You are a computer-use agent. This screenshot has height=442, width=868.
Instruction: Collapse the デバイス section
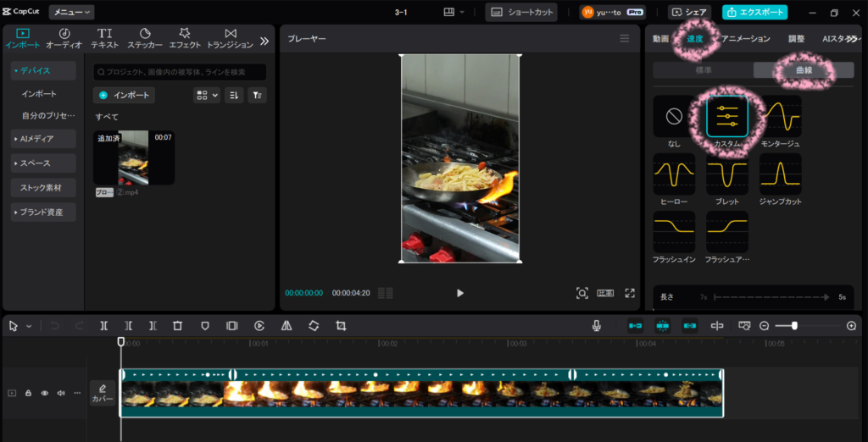pyautogui.click(x=43, y=71)
